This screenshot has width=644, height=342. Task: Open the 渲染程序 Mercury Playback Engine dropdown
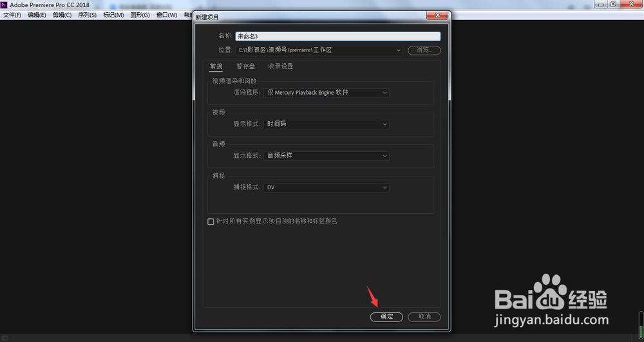click(327, 93)
